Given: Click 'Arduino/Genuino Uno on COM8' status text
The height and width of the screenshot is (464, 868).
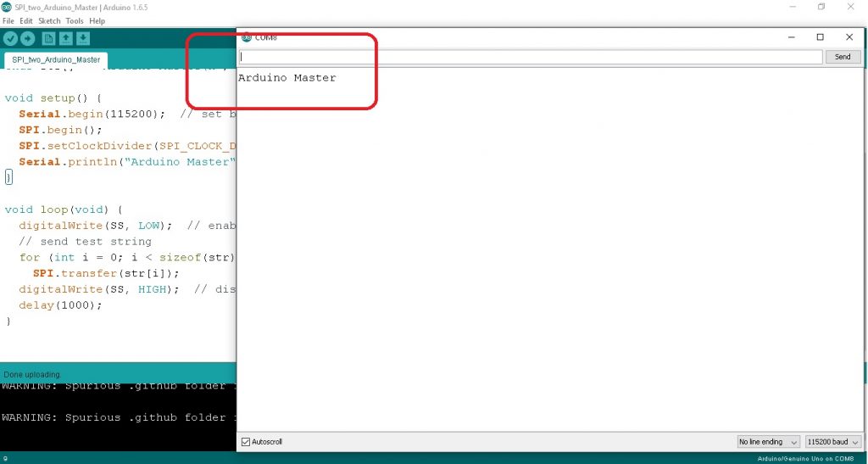Looking at the screenshot, I should 805,459.
